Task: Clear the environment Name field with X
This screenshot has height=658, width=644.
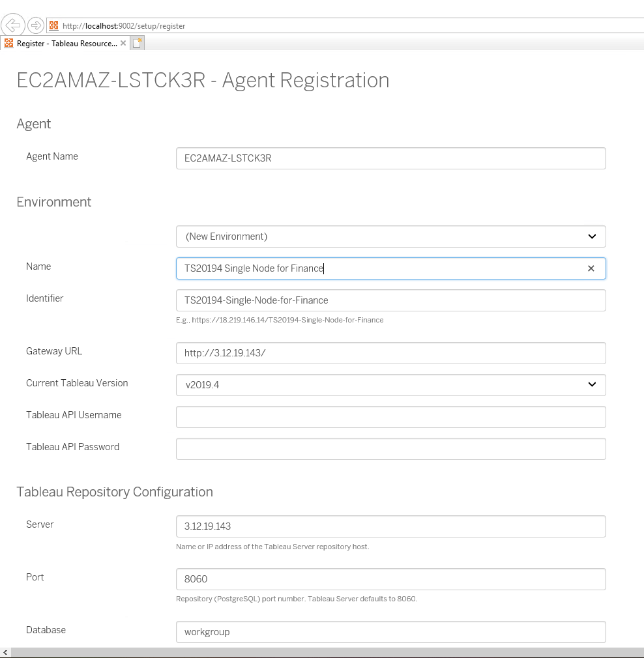Action: pyautogui.click(x=591, y=268)
